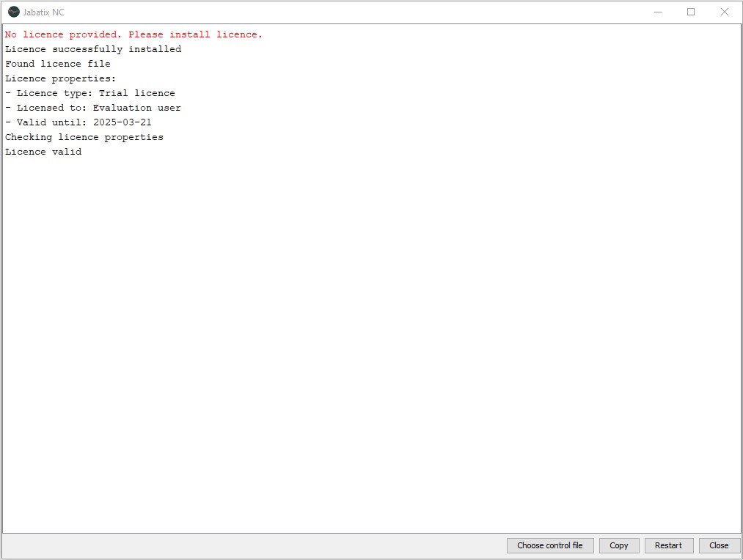Click the "Licence properties:" line

click(x=61, y=78)
